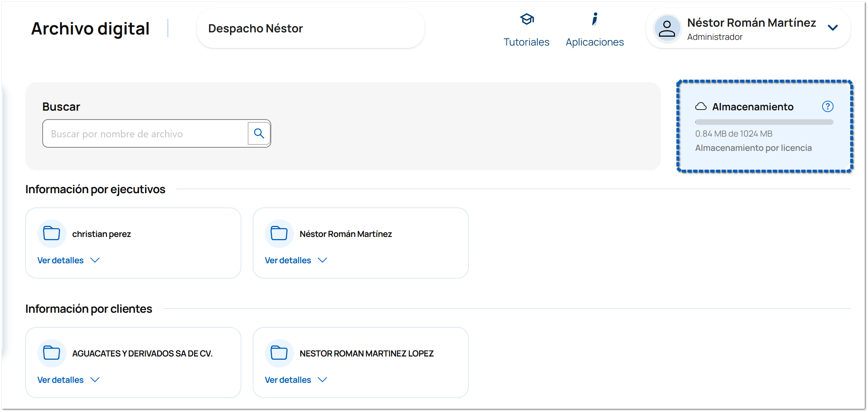Open the AGUACATES Y DERIVADOS folder icon
The height and width of the screenshot is (412, 868).
tap(52, 353)
